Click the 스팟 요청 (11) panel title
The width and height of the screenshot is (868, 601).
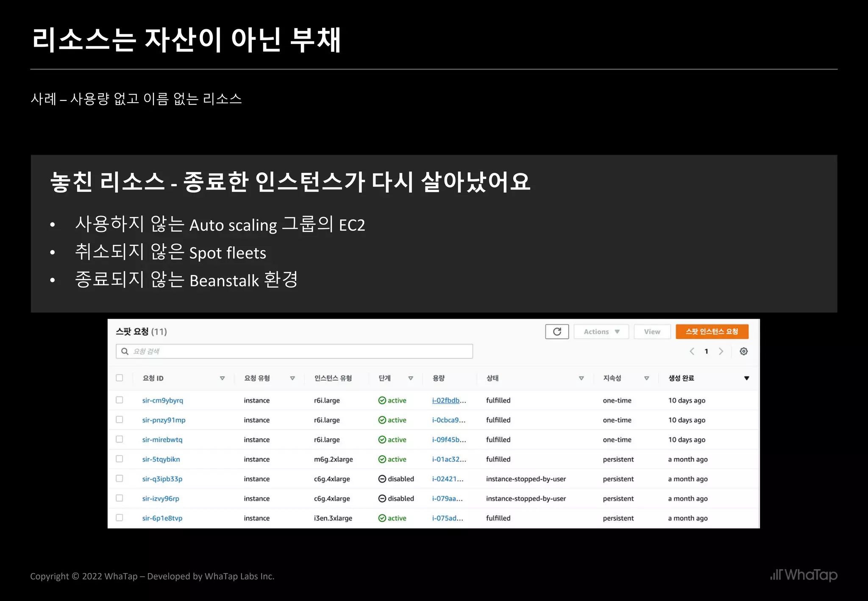point(142,331)
